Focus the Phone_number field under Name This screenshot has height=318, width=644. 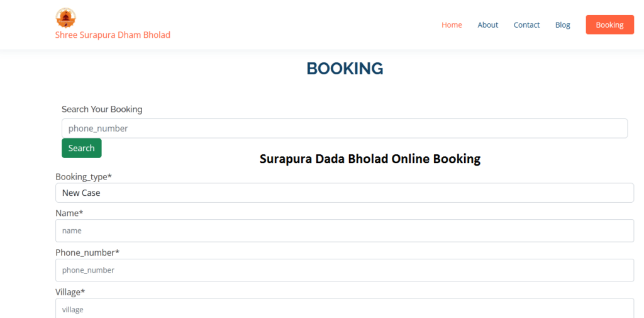[x=345, y=270]
